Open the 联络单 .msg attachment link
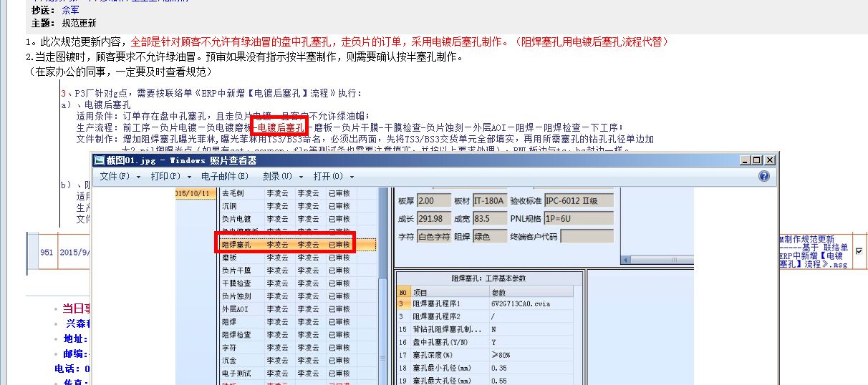The image size is (868, 385). click(812, 251)
